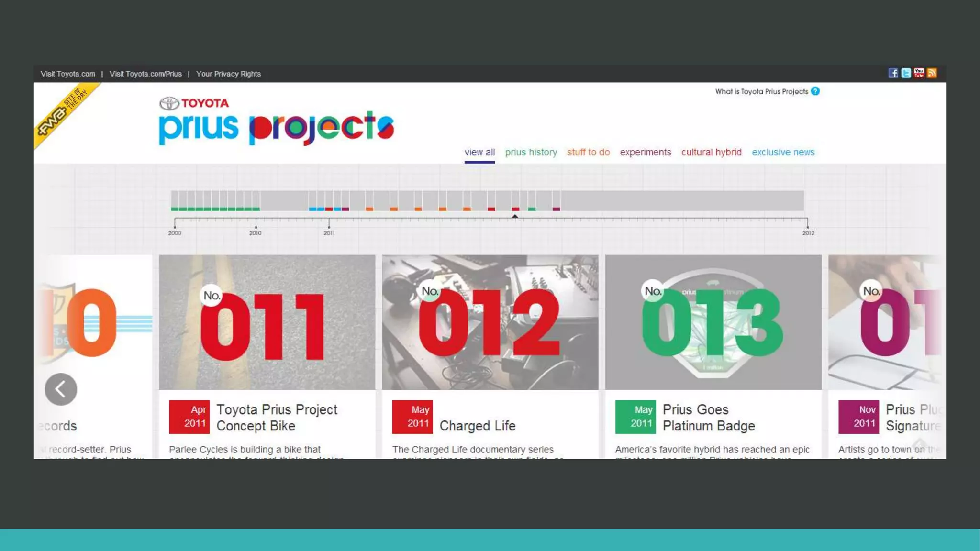Click the blue question mark help icon
The width and height of the screenshot is (980, 551).
point(815,91)
